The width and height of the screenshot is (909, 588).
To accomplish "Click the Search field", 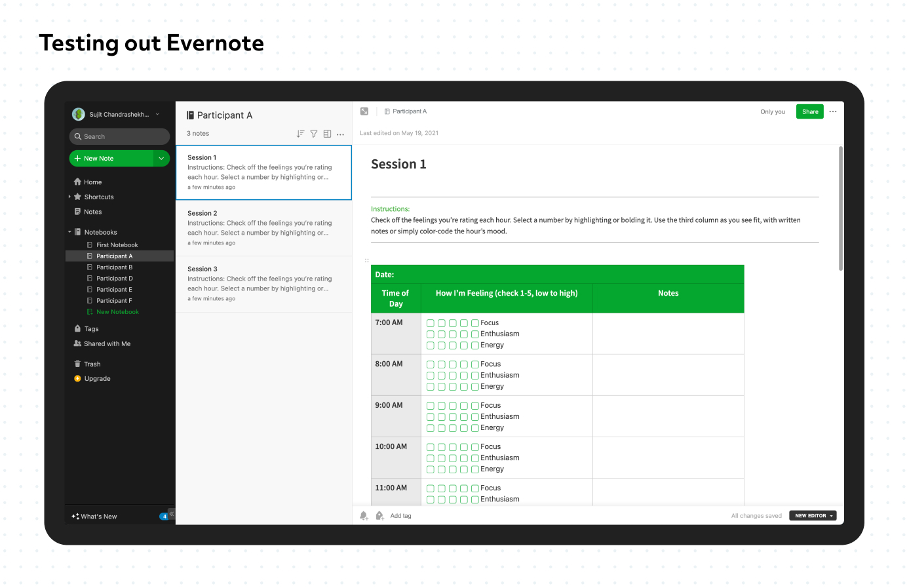I will (119, 136).
